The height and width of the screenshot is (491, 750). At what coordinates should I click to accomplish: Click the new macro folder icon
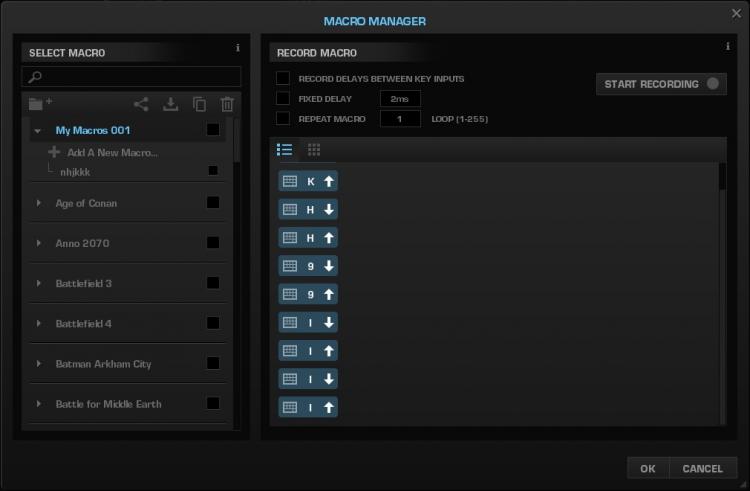click(40, 104)
